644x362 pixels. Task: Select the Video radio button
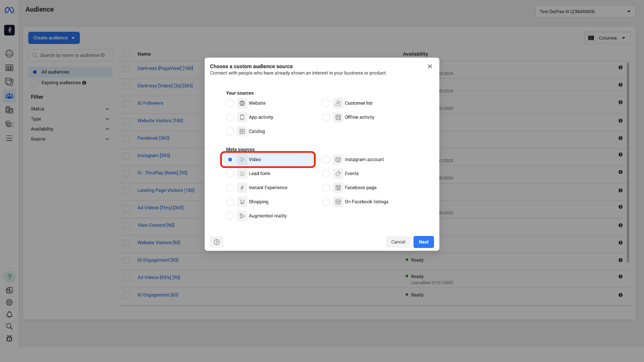click(x=230, y=160)
